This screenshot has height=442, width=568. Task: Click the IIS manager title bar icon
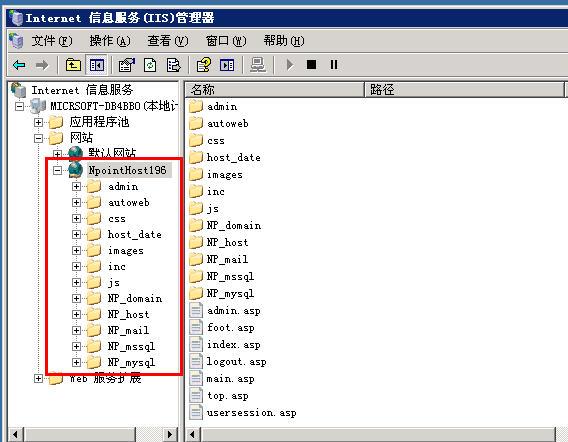click(16, 18)
